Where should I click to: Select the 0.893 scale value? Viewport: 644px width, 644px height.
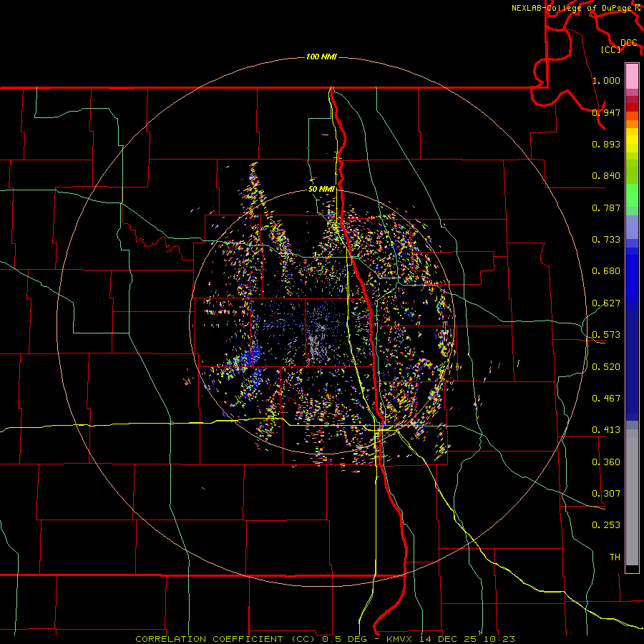[x=606, y=144]
